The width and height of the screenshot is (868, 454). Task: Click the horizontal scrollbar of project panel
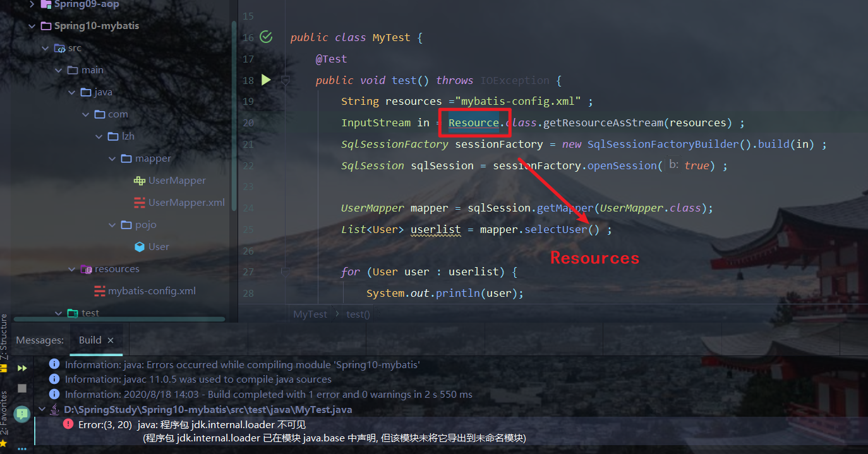[119, 319]
